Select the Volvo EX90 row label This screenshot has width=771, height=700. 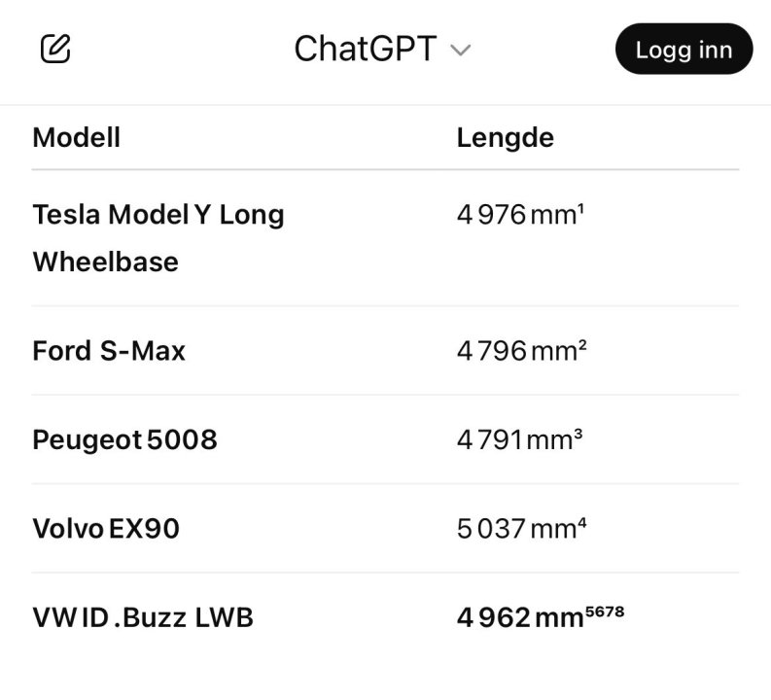tap(106, 529)
